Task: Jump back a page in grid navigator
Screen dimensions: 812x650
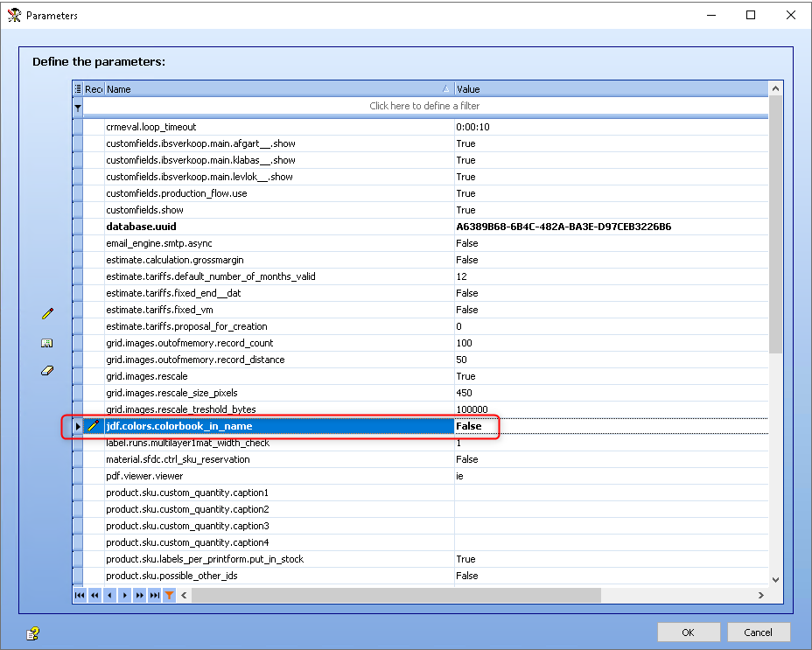Action: pos(94,595)
